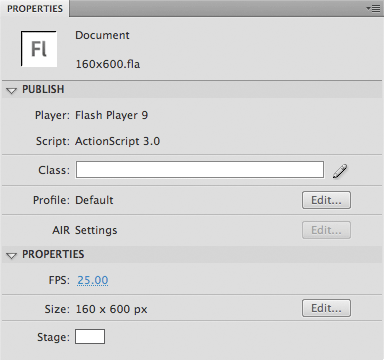
Task: Open the Stage color swatch
Action: [x=90, y=336]
